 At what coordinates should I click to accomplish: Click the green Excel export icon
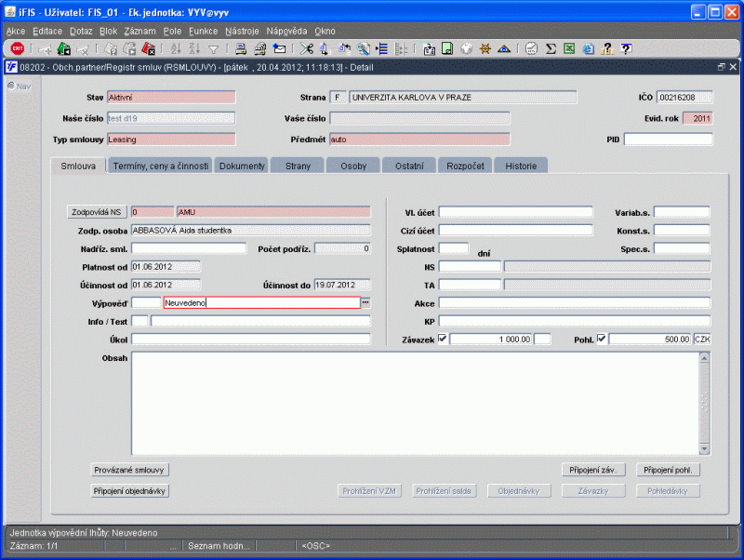pos(569,48)
